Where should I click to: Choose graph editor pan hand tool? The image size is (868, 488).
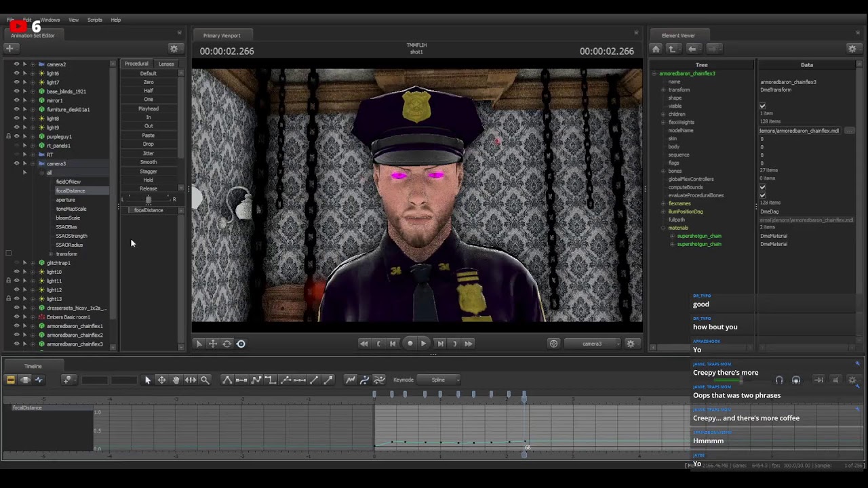176,380
